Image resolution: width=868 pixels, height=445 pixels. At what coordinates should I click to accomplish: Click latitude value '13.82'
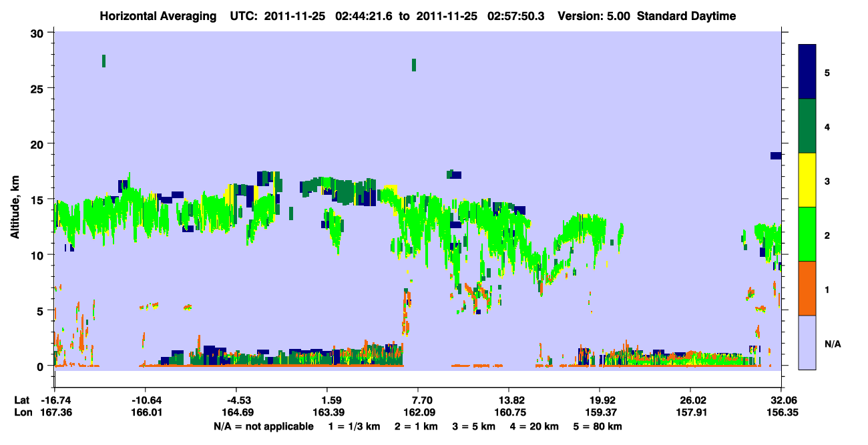click(x=509, y=400)
